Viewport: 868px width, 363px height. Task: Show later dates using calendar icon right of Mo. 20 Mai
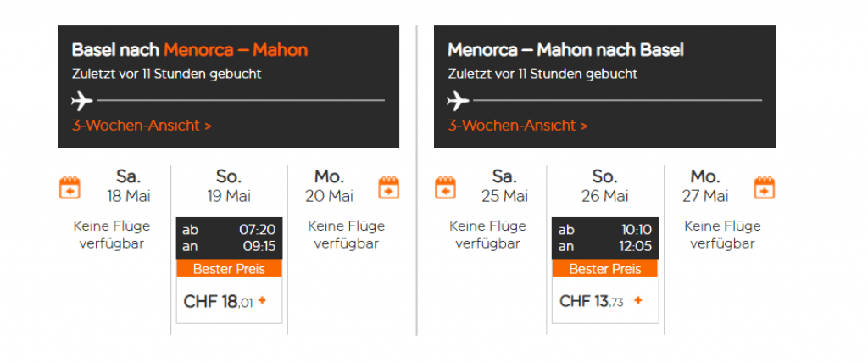pos(389,187)
